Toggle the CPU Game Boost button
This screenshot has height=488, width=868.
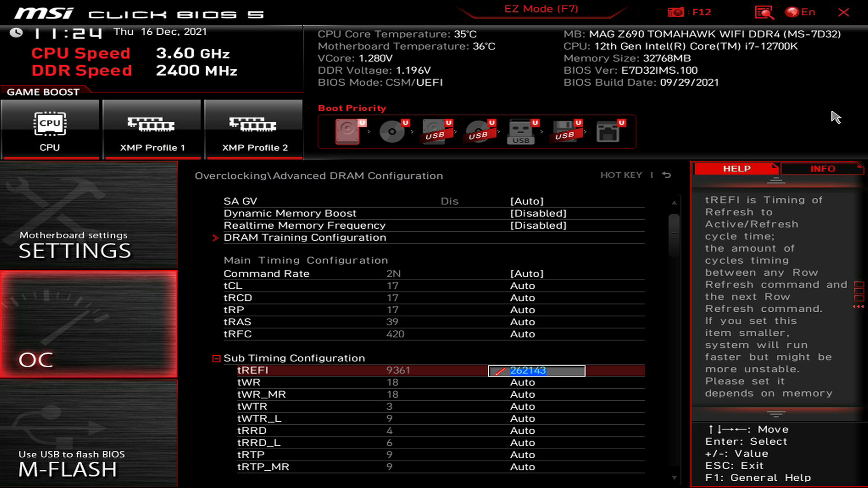50,129
